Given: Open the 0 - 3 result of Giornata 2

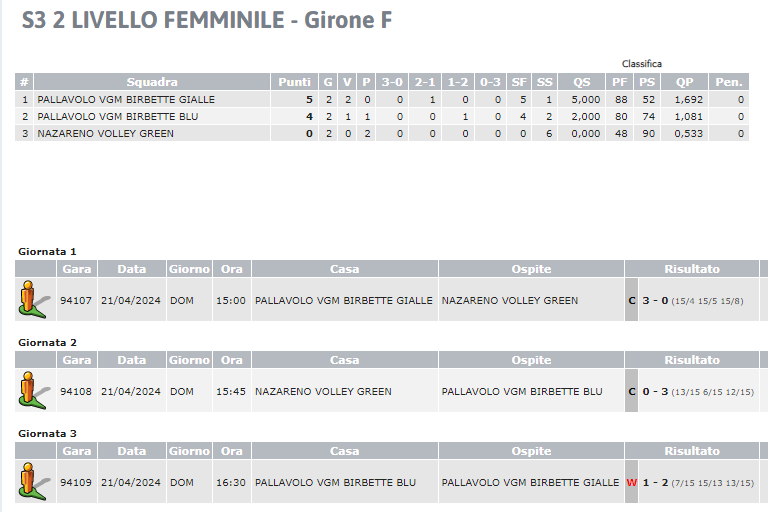Looking at the screenshot, I should [x=655, y=391].
